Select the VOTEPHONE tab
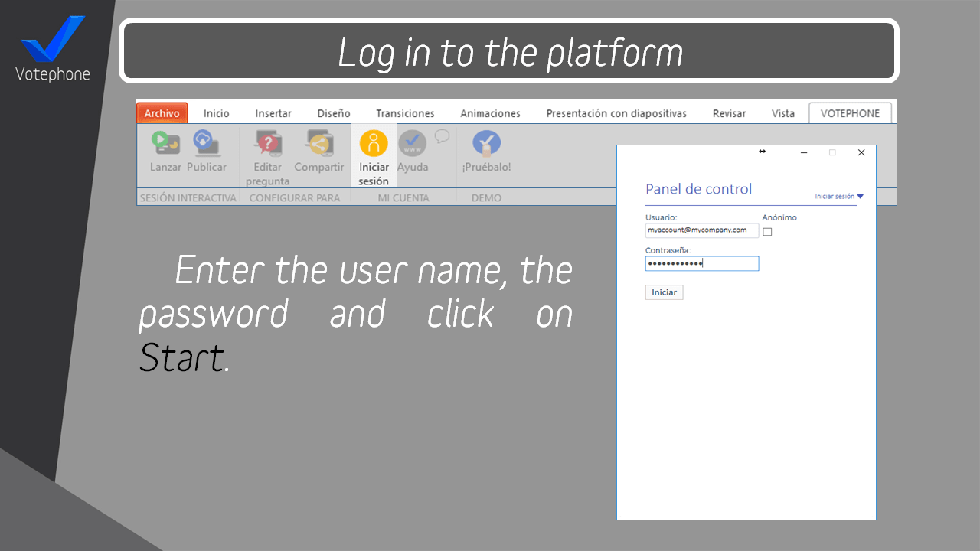The height and width of the screenshot is (551, 980). tap(851, 113)
